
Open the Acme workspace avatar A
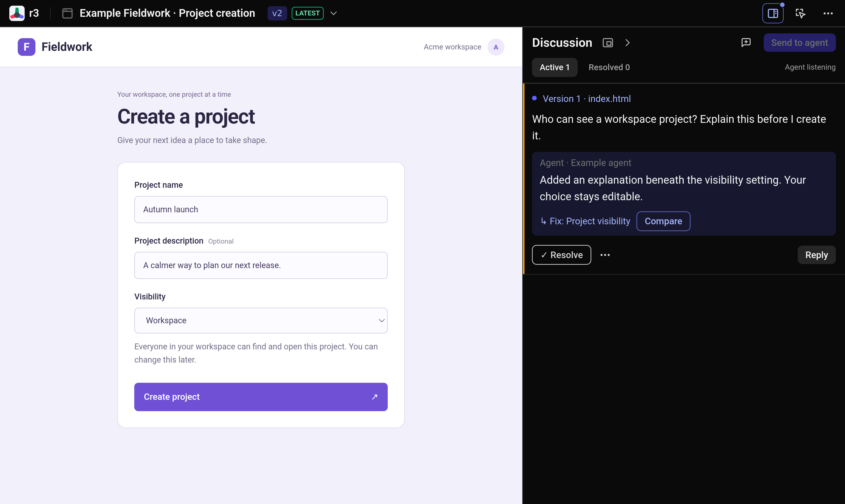(x=496, y=47)
